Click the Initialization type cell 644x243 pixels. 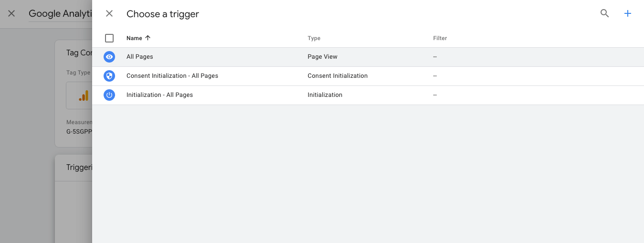pyautogui.click(x=325, y=95)
